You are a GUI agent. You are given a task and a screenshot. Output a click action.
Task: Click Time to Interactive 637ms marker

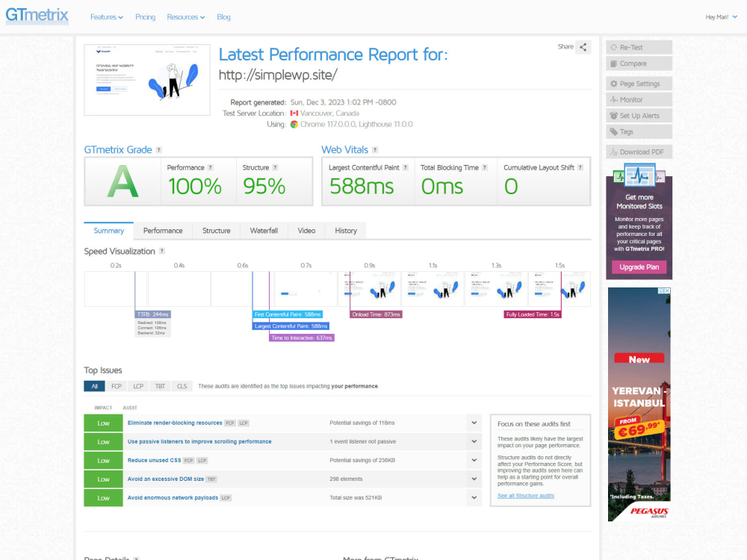[x=302, y=337]
